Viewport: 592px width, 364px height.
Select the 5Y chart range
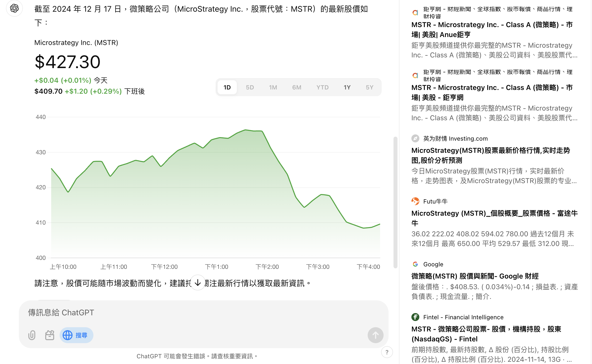point(369,87)
